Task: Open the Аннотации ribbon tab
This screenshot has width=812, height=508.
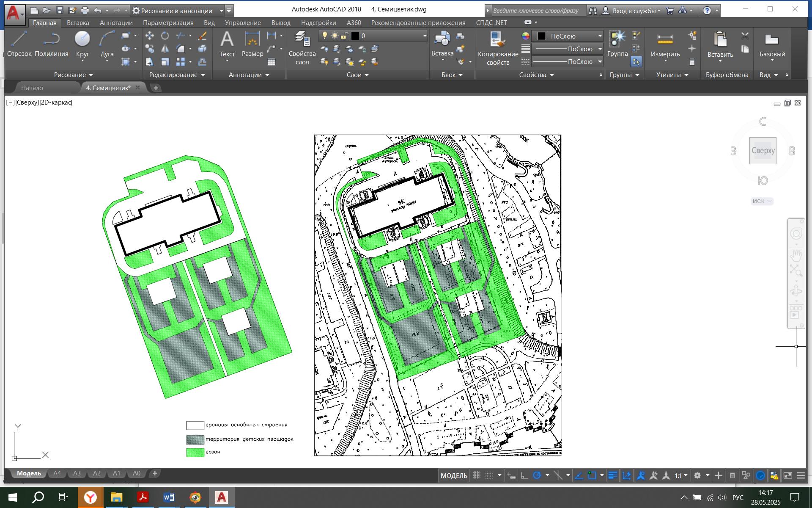Action: click(x=116, y=23)
